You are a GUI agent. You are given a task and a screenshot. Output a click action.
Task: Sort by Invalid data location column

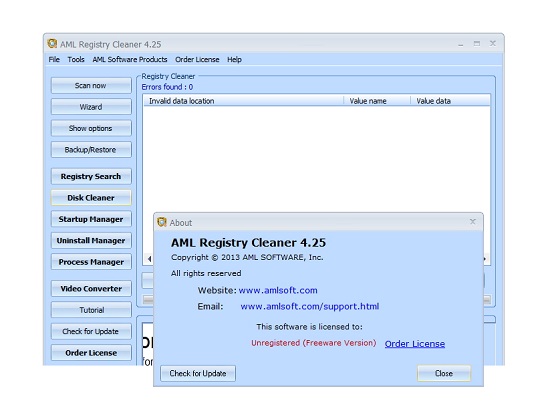(243, 101)
